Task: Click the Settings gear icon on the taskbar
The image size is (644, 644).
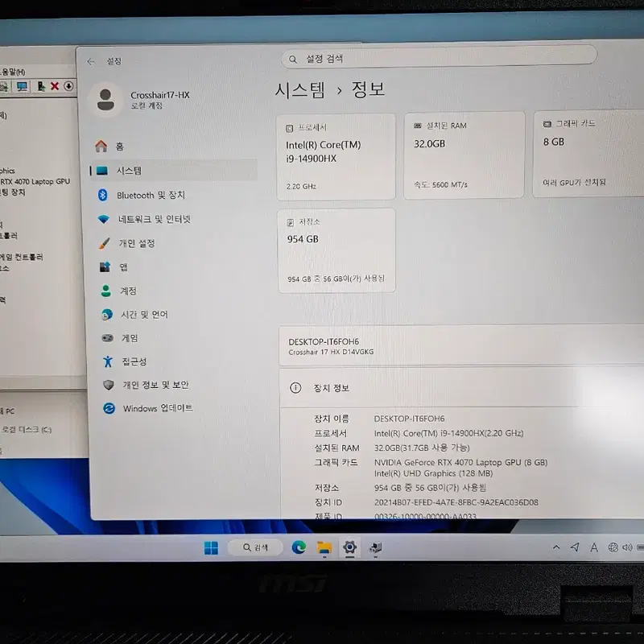Action: pos(349,548)
